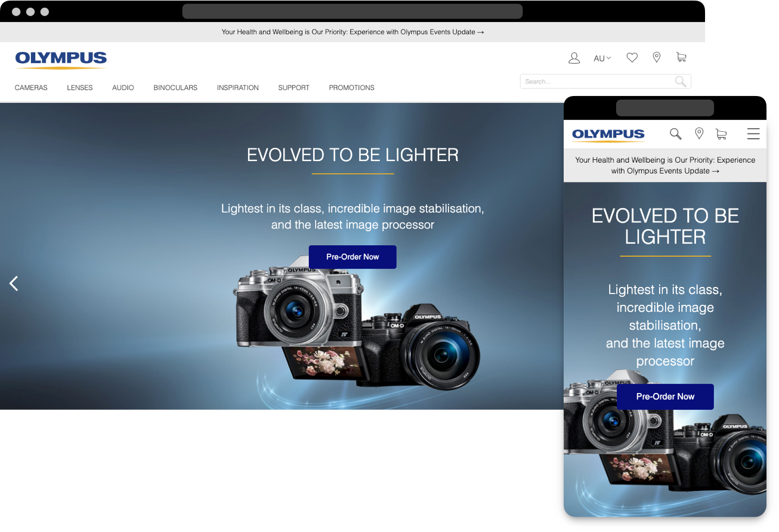The width and height of the screenshot is (779, 532).
Task: Click the mobile health and wellbeing banner link
Action: (x=665, y=165)
